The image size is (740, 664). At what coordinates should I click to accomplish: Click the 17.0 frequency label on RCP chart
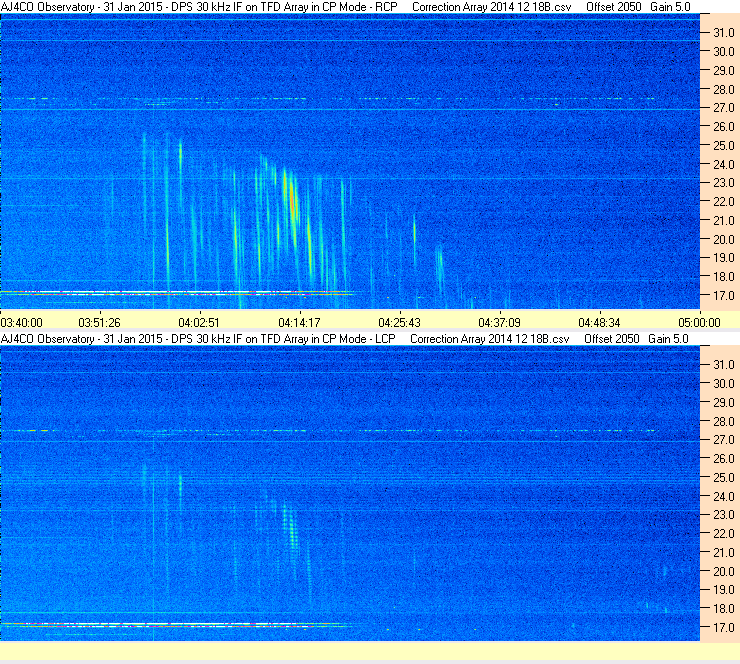click(x=724, y=296)
